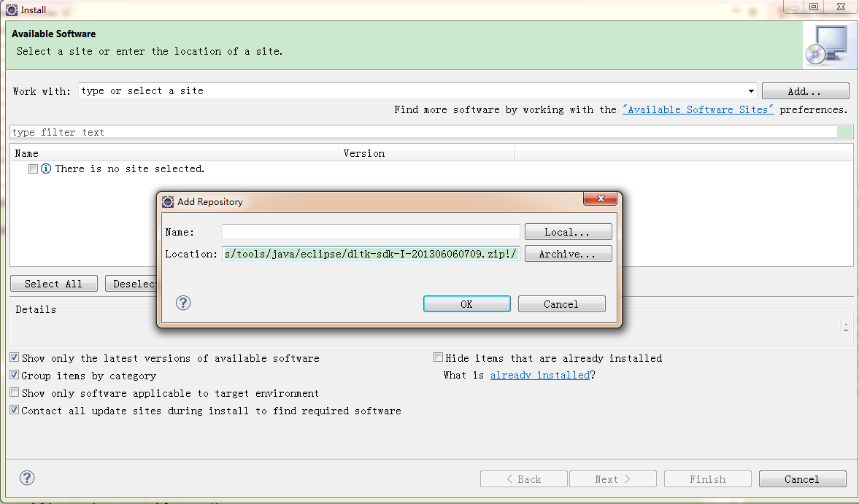The height and width of the screenshot is (504, 859).
Task: Click the Deselect All button
Action: pyautogui.click(x=131, y=284)
